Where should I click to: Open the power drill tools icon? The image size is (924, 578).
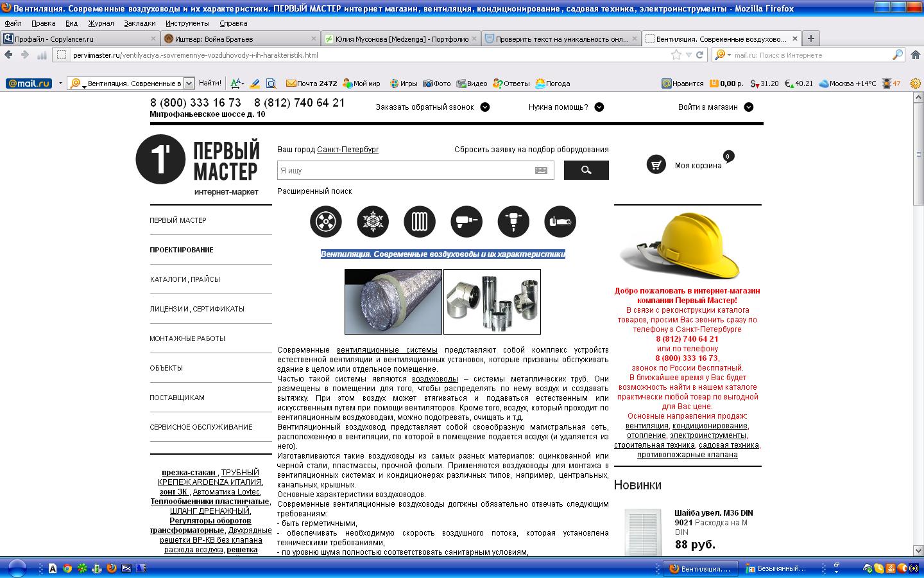(466, 222)
